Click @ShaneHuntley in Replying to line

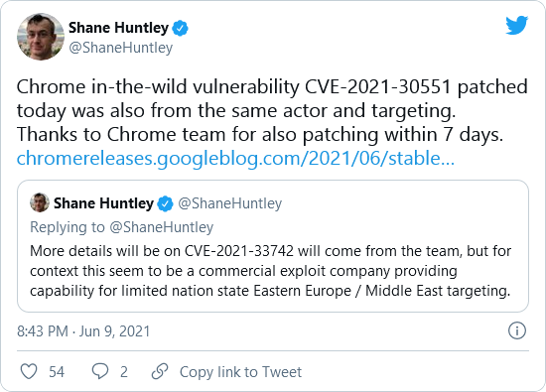pos(161,227)
